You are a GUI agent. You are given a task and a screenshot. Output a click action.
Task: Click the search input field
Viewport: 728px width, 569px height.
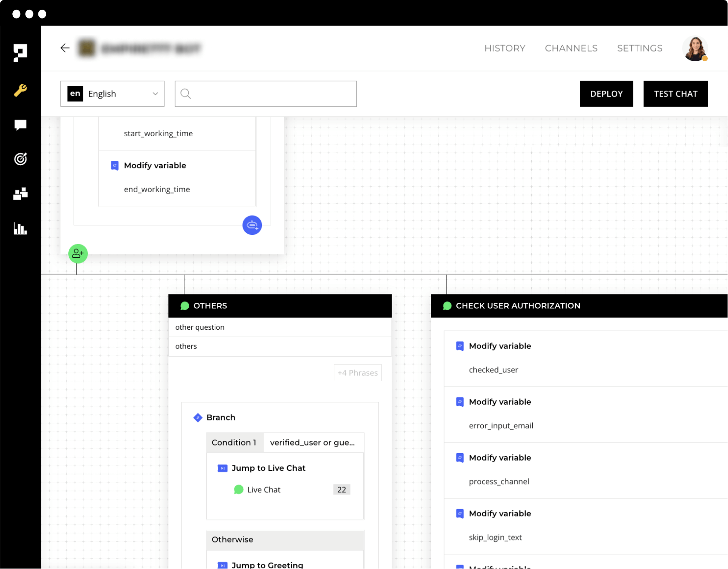(265, 94)
